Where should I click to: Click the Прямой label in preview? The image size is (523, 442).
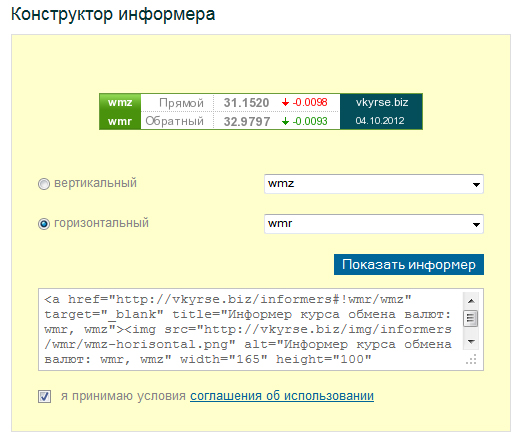point(181,103)
